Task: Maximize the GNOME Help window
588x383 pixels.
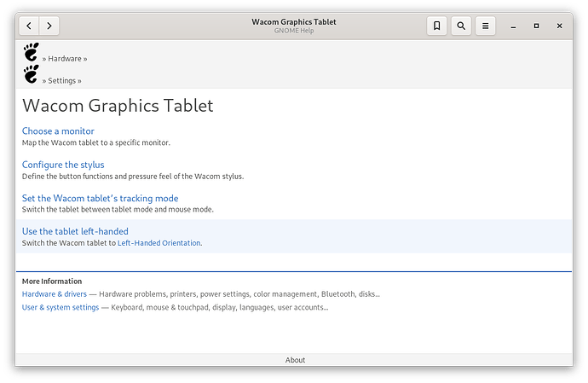Action: tap(536, 26)
